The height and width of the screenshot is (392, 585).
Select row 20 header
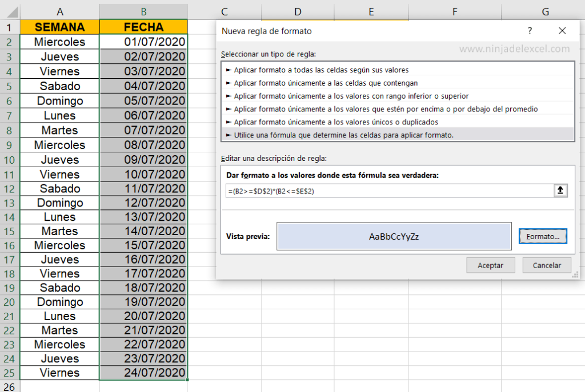coord(10,302)
